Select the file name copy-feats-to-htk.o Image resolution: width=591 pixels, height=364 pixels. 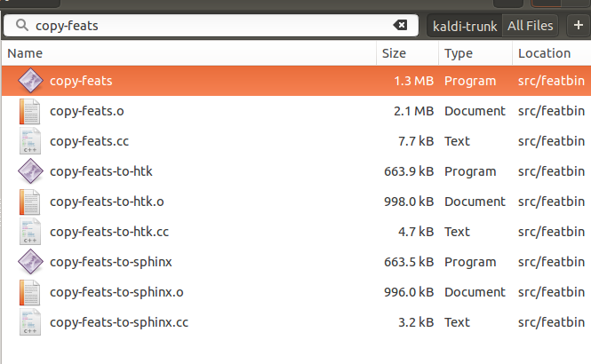tap(107, 202)
